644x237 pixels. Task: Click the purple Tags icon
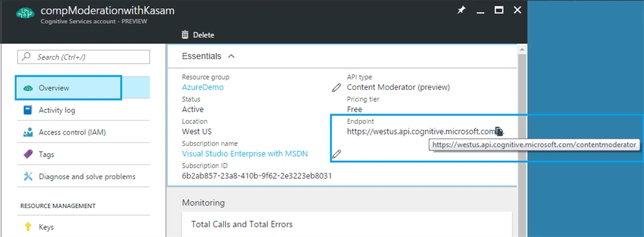28,155
